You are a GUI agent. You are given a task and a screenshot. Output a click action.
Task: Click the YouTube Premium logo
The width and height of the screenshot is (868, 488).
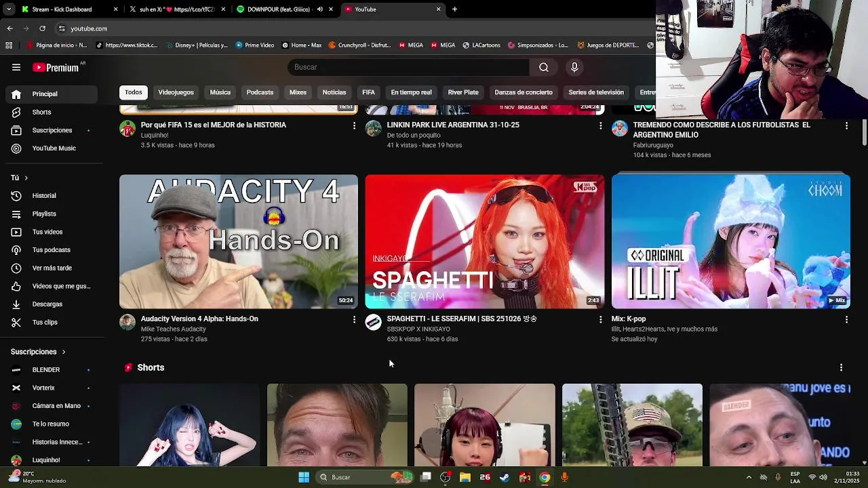click(x=56, y=67)
